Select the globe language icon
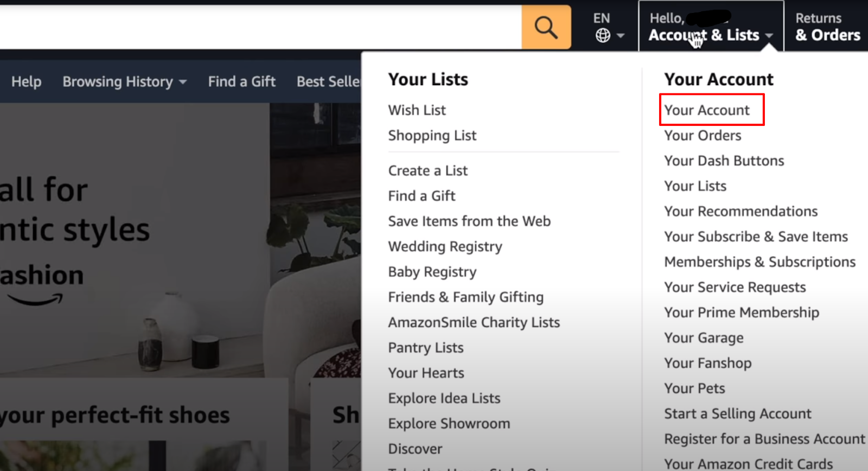The height and width of the screenshot is (471, 868). [603, 36]
